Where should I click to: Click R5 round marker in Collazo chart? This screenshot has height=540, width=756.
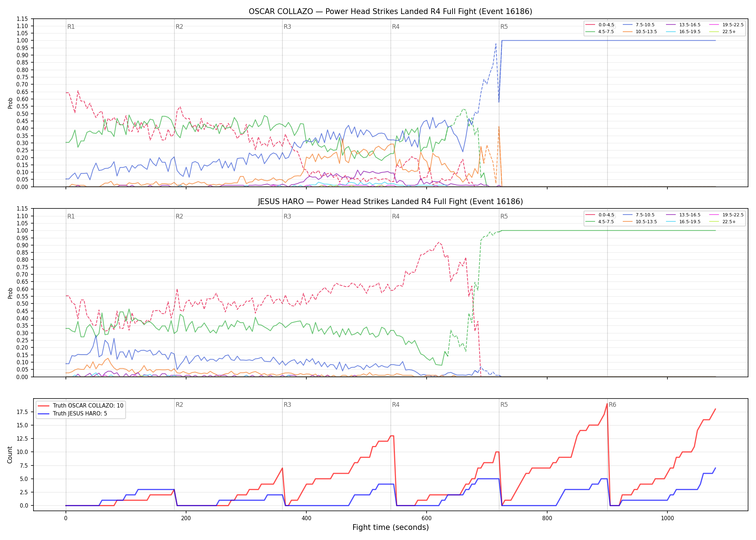[x=504, y=27]
